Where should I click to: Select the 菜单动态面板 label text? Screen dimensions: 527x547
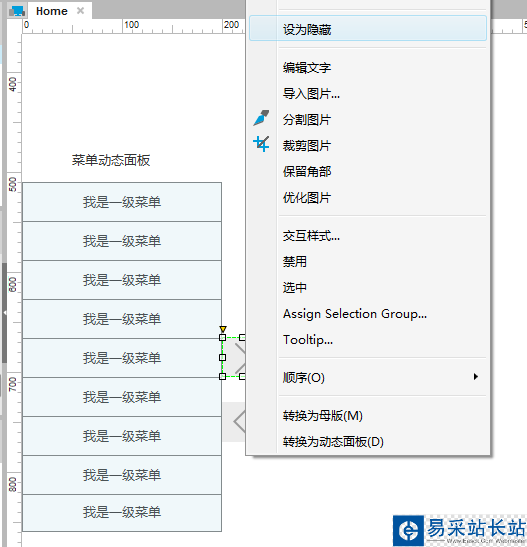111,160
